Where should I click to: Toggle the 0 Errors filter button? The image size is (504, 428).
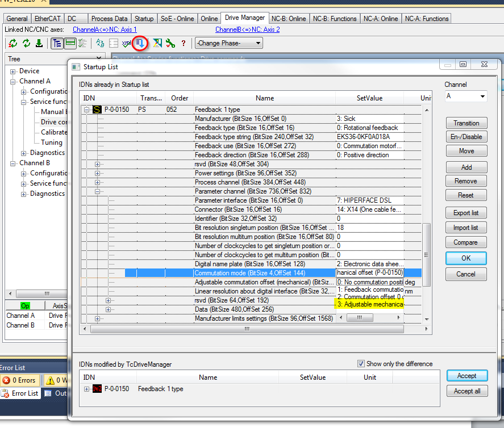[x=20, y=380]
